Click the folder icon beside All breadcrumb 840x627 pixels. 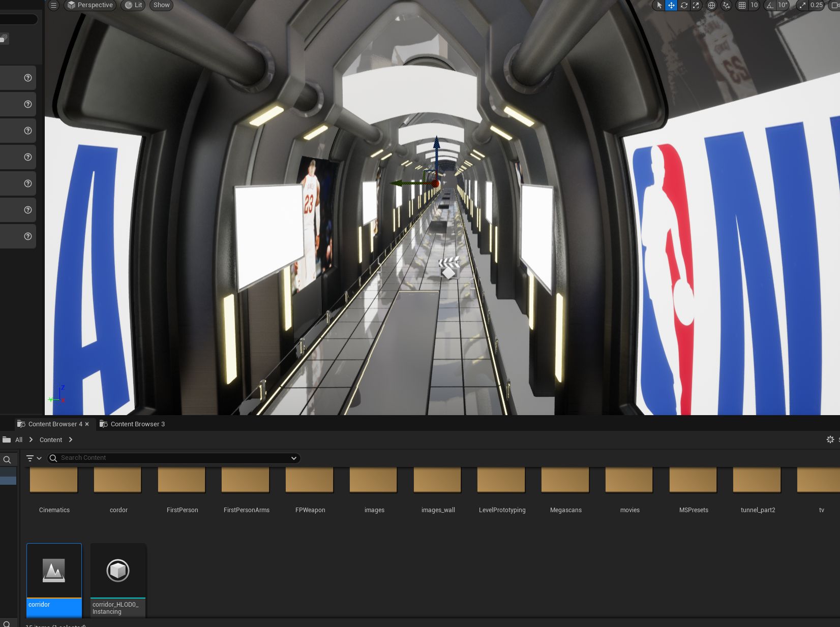click(7, 440)
